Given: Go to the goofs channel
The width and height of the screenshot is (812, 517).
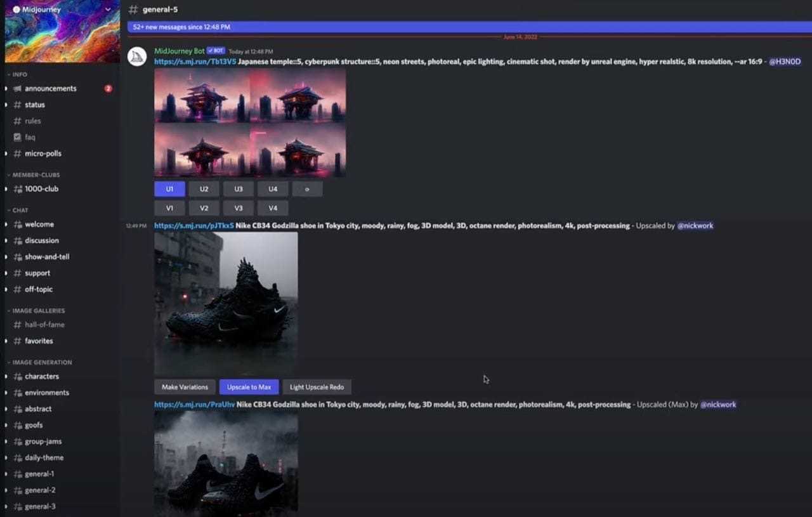Looking at the screenshot, I should (x=34, y=425).
